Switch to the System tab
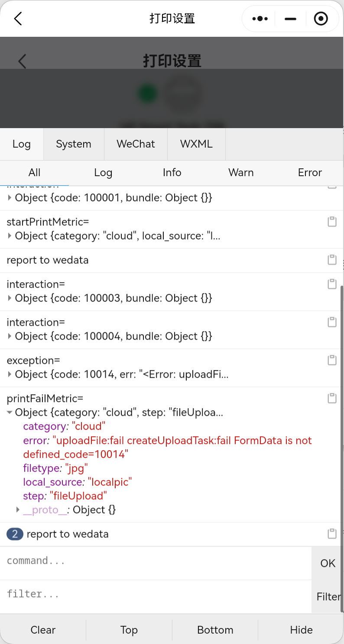Screen dimensions: 344x644 pyautogui.click(x=74, y=144)
